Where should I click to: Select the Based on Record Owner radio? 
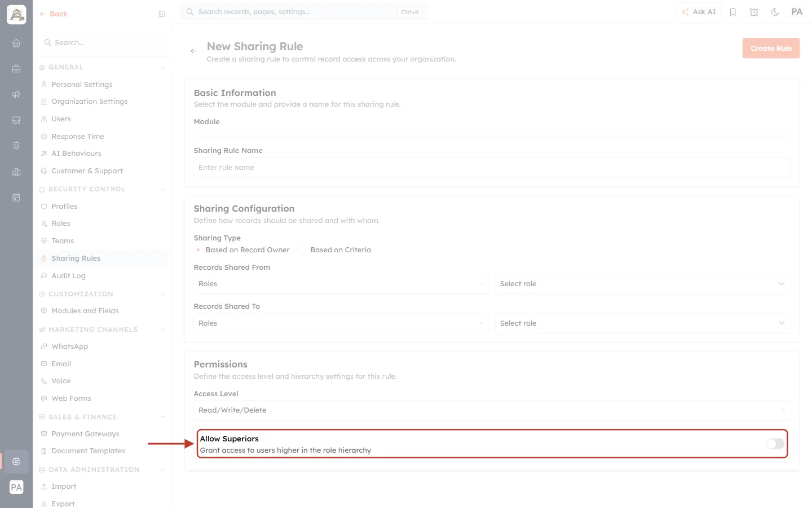coord(198,250)
